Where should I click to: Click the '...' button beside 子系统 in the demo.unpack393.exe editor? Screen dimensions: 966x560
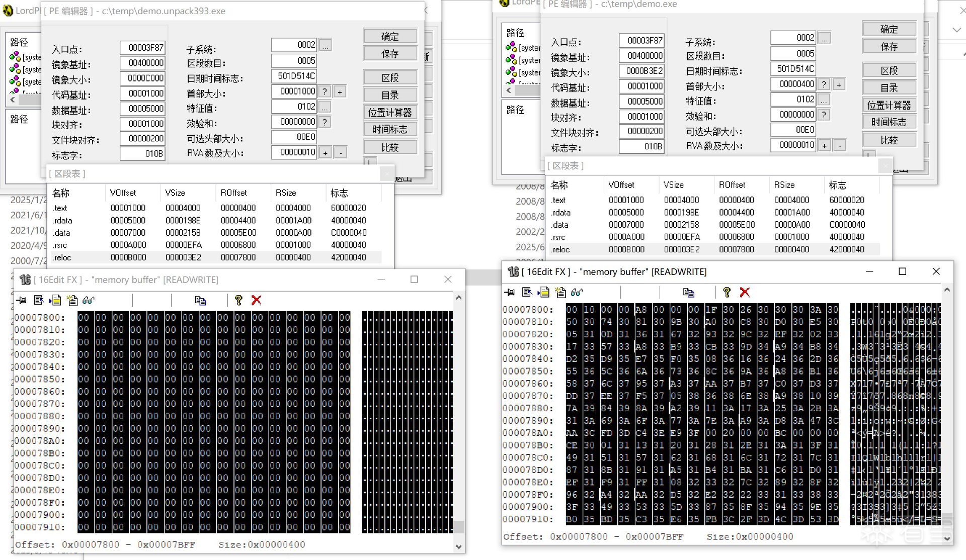pyautogui.click(x=325, y=46)
